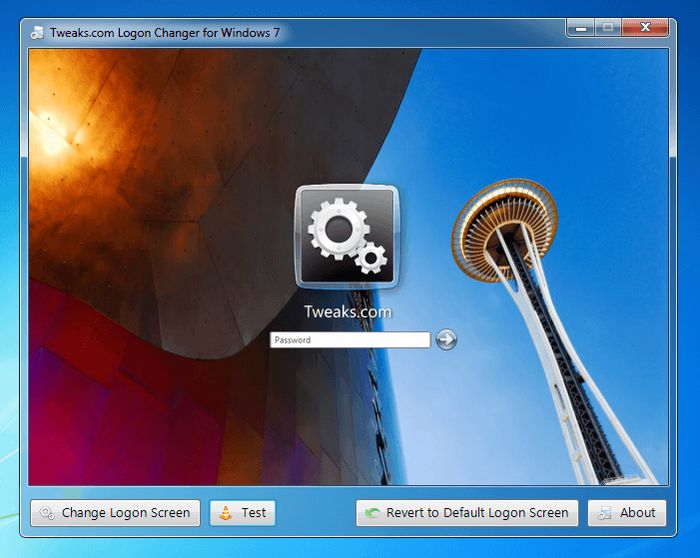Select Revert to Default Logon Screen
The width and height of the screenshot is (700, 558).
[x=467, y=513]
